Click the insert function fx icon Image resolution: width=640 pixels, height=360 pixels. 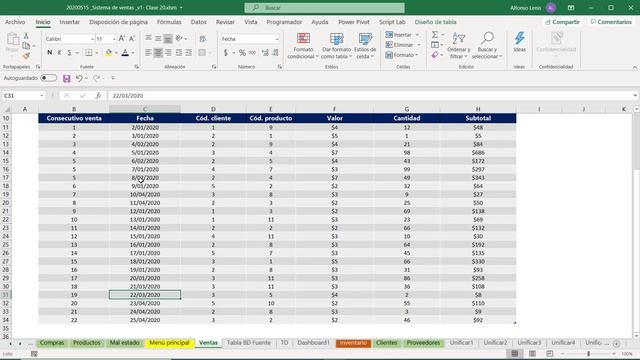98,96
